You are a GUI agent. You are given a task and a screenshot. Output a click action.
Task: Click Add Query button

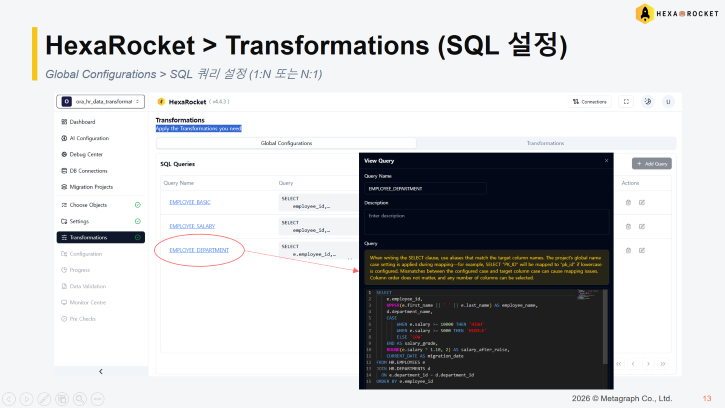coord(652,164)
